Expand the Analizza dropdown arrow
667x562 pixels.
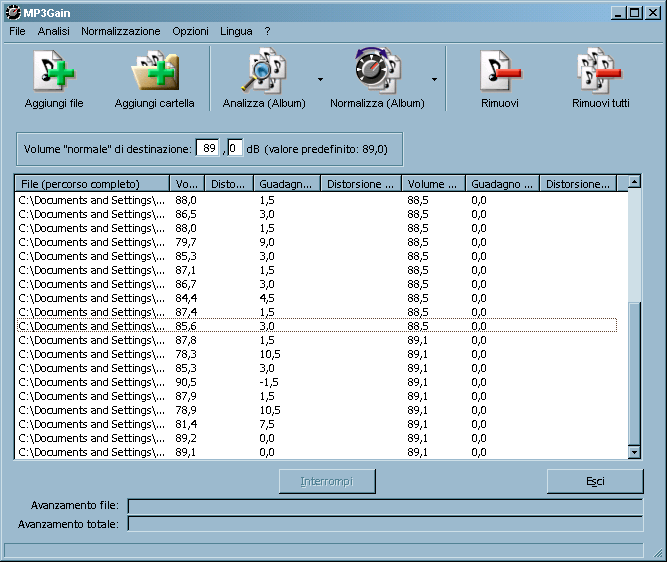coord(320,79)
